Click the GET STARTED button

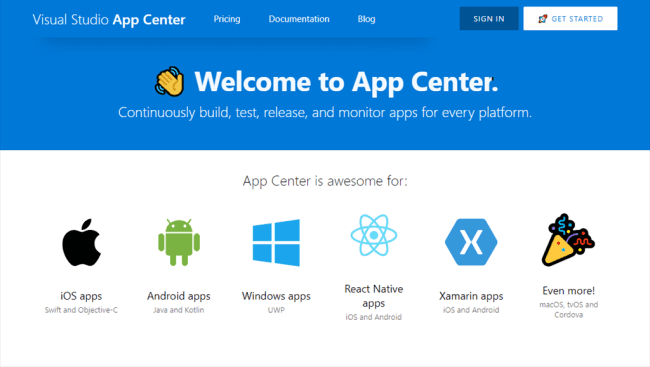click(x=570, y=19)
